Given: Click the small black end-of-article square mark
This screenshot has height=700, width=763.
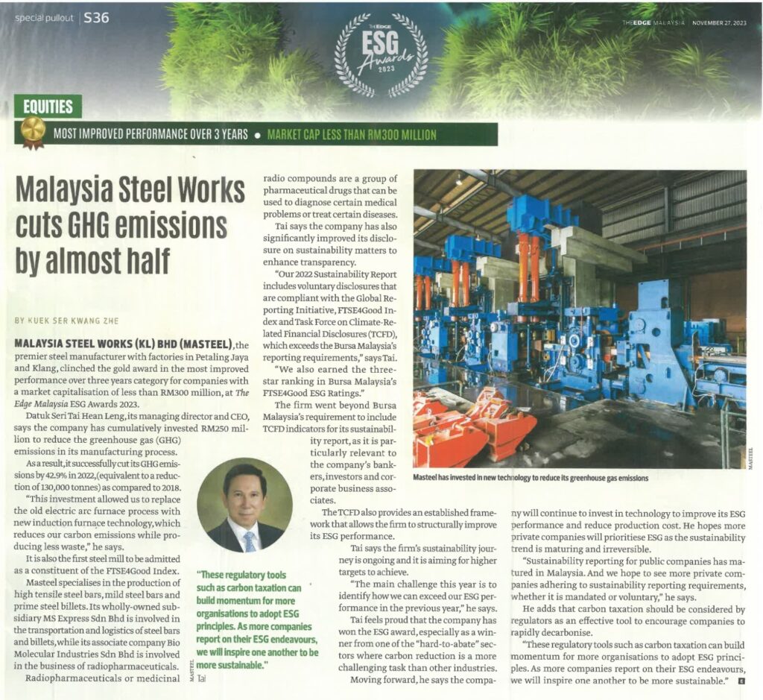Looking at the screenshot, I should pos(741,681).
